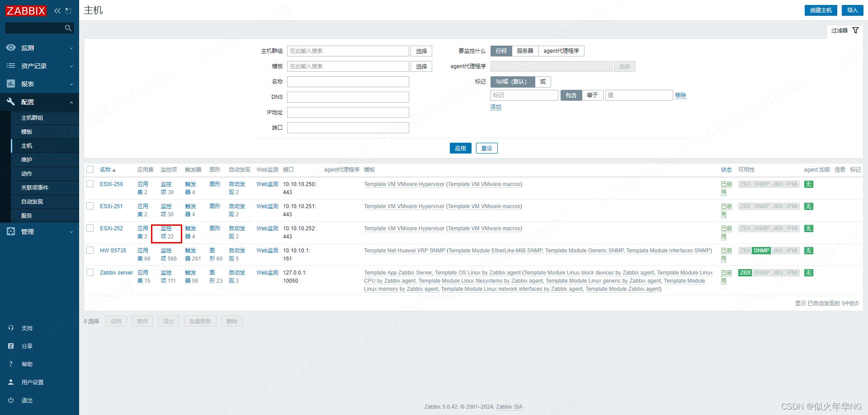Choose 等于 tag operator
This screenshot has width=868, height=415.
(x=592, y=95)
